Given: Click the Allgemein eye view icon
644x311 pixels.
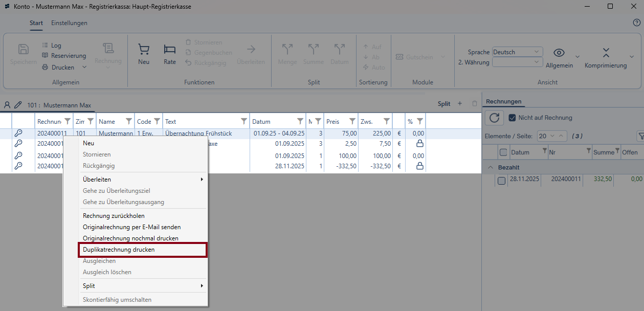Looking at the screenshot, I should [559, 53].
